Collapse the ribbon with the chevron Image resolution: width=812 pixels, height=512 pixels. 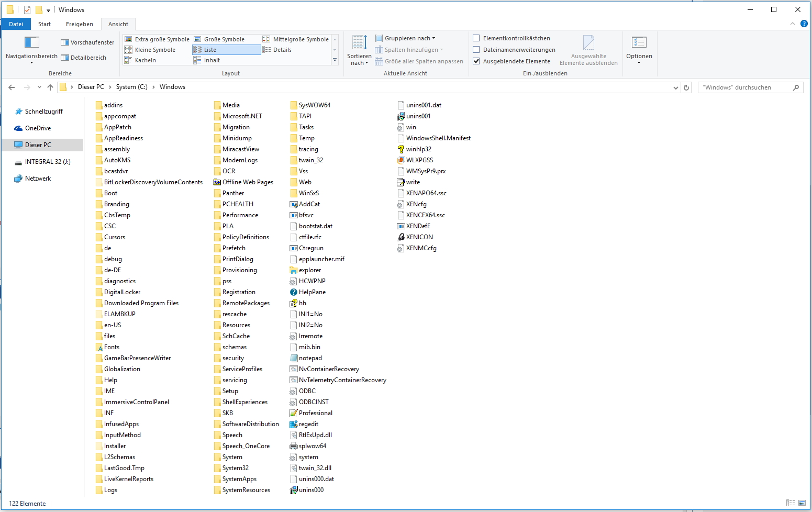[x=793, y=24]
